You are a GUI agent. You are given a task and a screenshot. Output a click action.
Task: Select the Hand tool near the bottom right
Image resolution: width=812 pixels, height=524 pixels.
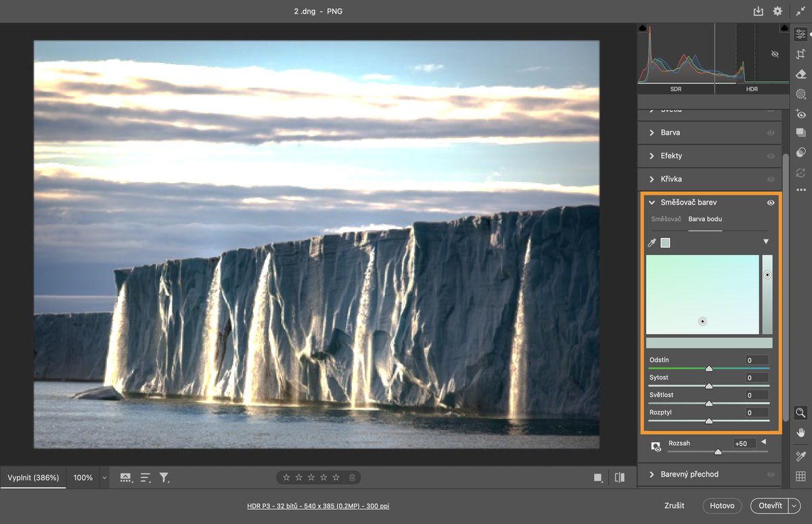pyautogui.click(x=800, y=431)
